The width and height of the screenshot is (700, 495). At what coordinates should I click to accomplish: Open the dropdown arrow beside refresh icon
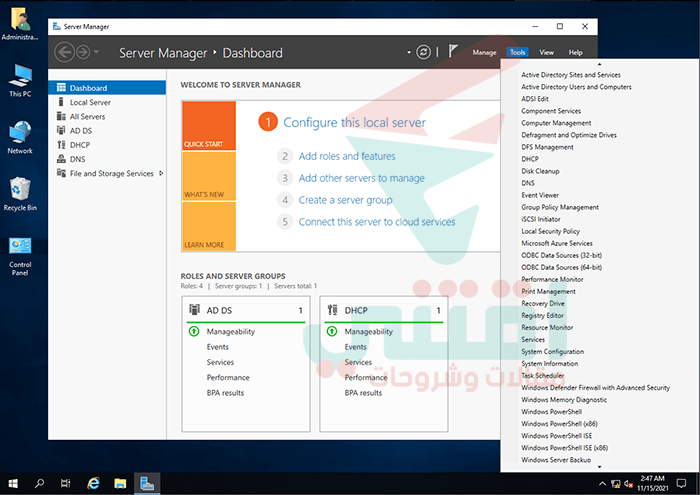409,52
